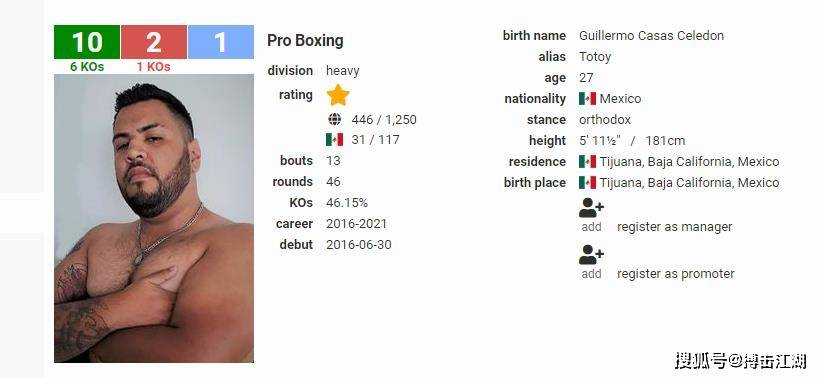Image resolution: width=823 pixels, height=378 pixels.
Task: Click the heavy division value
Action: 343,71
